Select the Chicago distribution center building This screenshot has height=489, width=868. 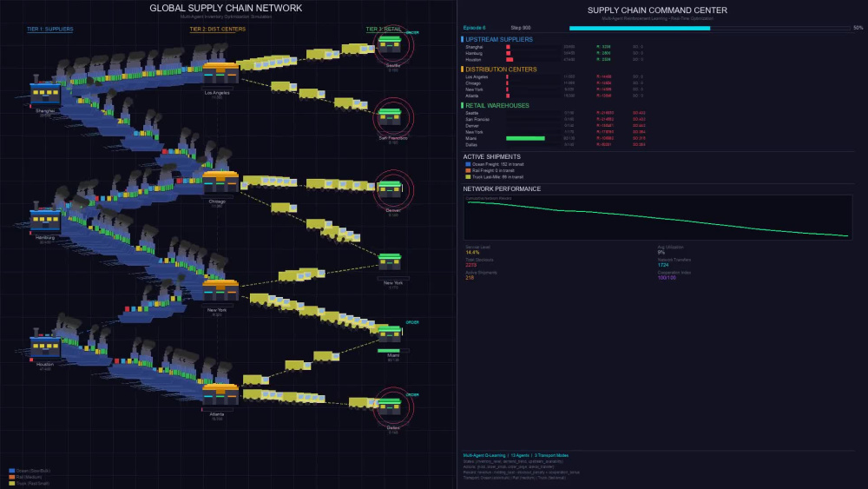pyautogui.click(x=220, y=182)
